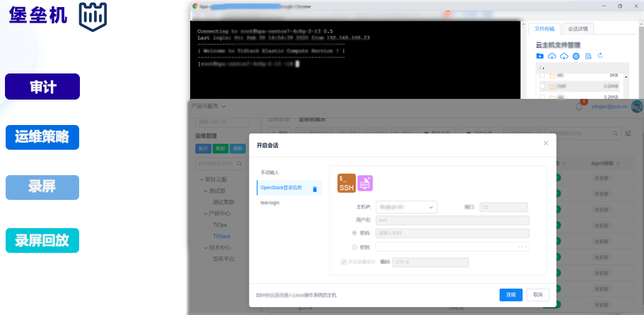This screenshot has height=315, width=644.
Task: Click the 审计 button on the left
Action: (42, 87)
